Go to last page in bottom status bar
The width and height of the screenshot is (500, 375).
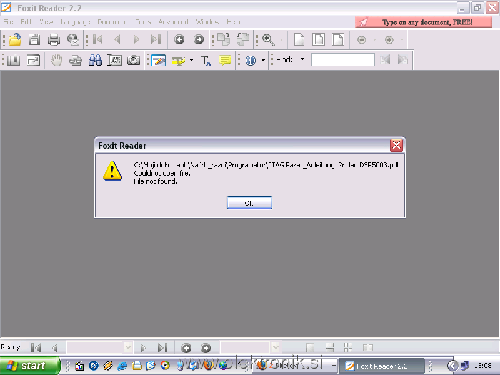pyautogui.click(x=162, y=348)
